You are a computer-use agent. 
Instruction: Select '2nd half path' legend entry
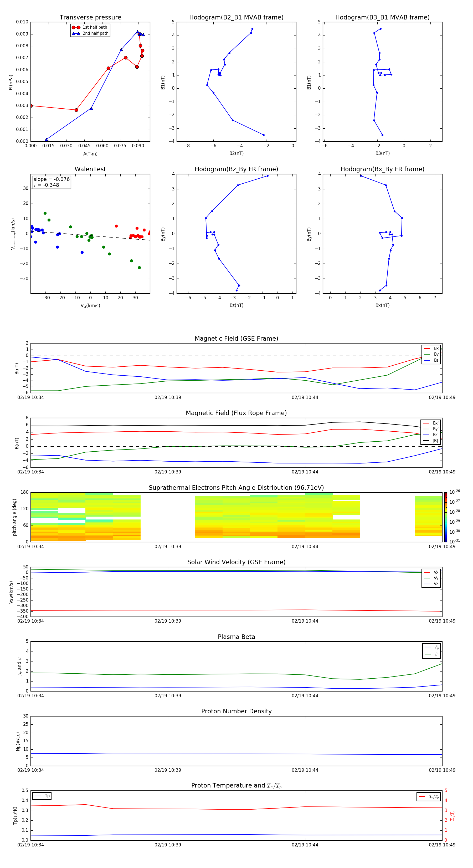(x=90, y=33)
